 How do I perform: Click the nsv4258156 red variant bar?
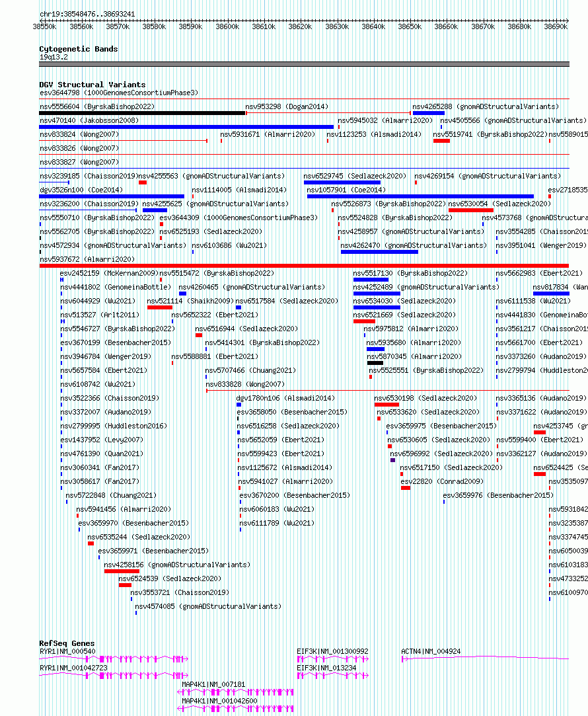pos(122,571)
